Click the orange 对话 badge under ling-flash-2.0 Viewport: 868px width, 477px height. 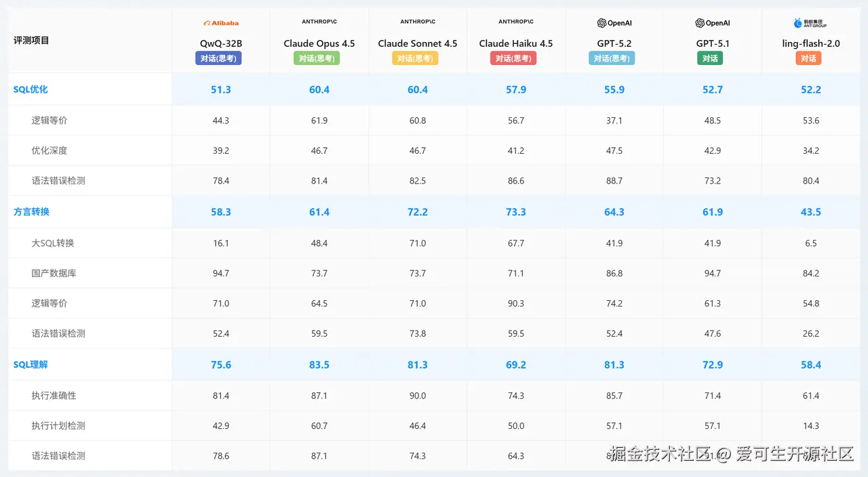pos(808,58)
